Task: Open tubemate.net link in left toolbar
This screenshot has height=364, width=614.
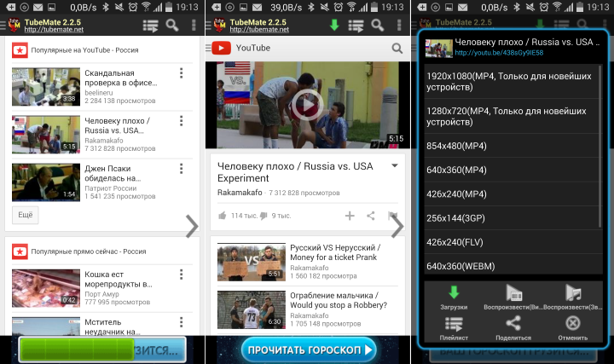Action: point(54,30)
